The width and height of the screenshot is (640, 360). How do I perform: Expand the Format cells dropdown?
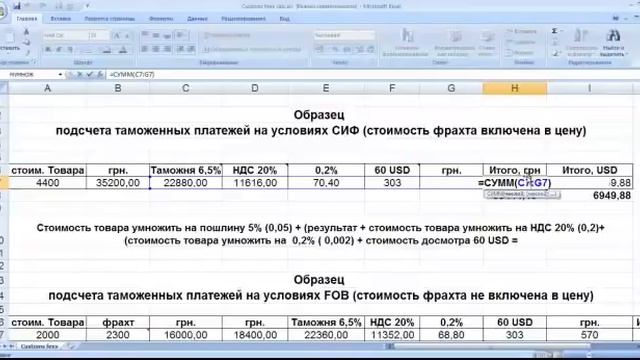tap(520, 53)
